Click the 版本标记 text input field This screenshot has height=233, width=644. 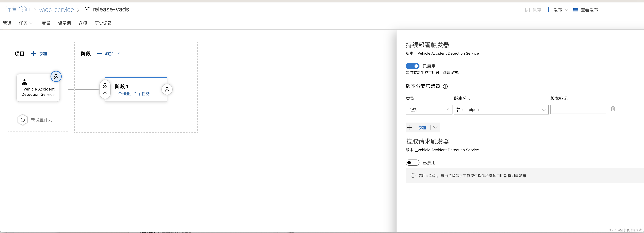click(x=578, y=109)
